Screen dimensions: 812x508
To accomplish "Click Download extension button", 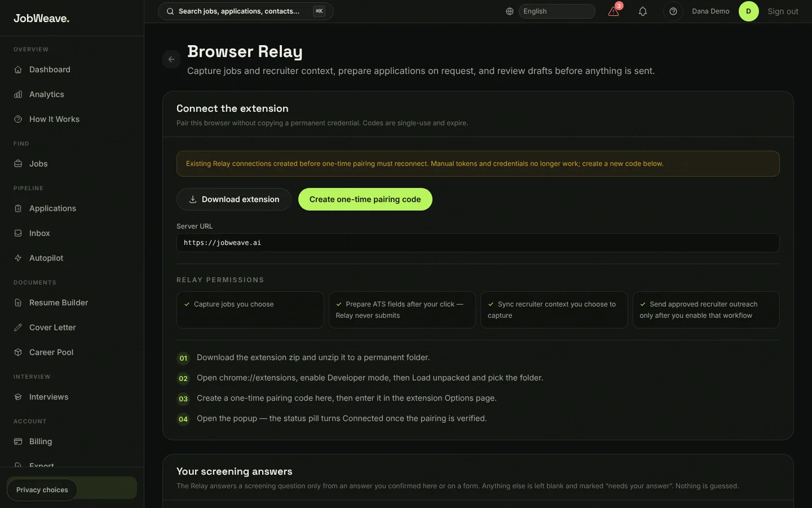I will click(234, 199).
